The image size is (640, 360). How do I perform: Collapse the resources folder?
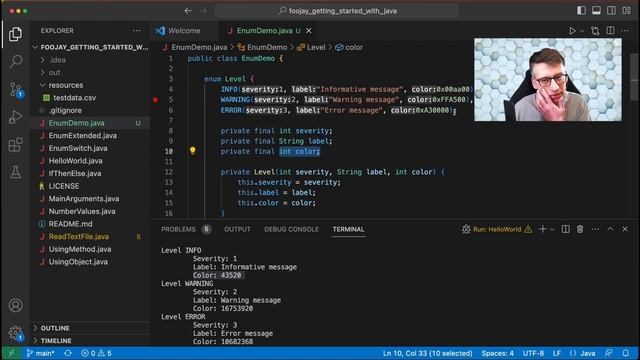[x=91, y=85]
